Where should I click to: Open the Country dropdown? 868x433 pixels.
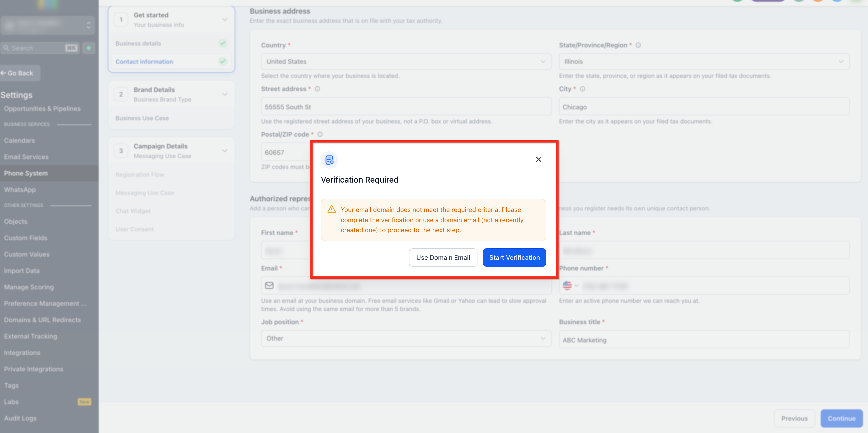click(406, 61)
